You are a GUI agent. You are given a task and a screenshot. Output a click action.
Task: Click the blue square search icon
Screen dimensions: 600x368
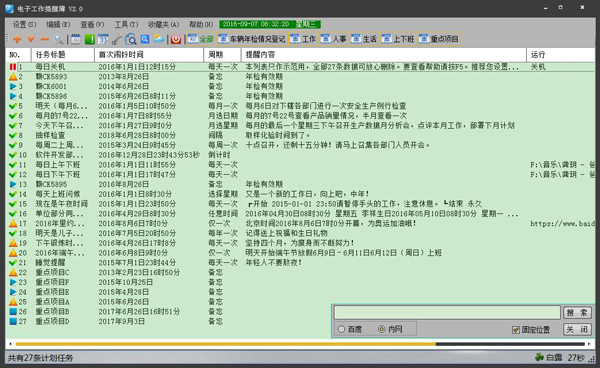coord(145,39)
